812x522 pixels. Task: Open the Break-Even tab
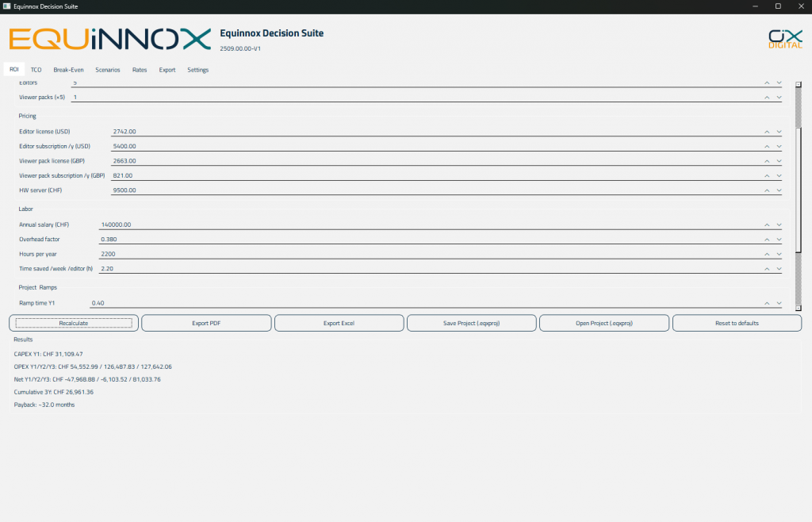click(68, 70)
